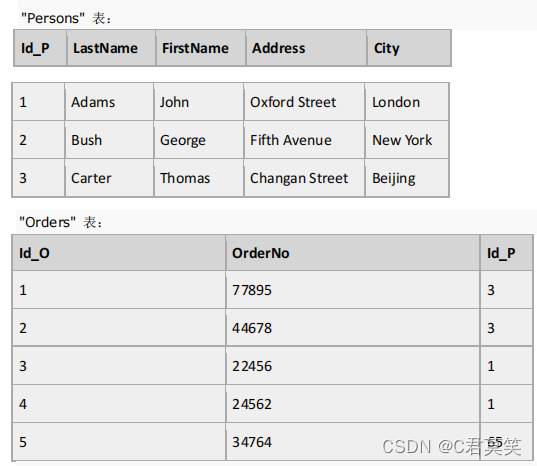Click the Changan Street address cell
The height and width of the screenshot is (466, 537).
coord(304,178)
